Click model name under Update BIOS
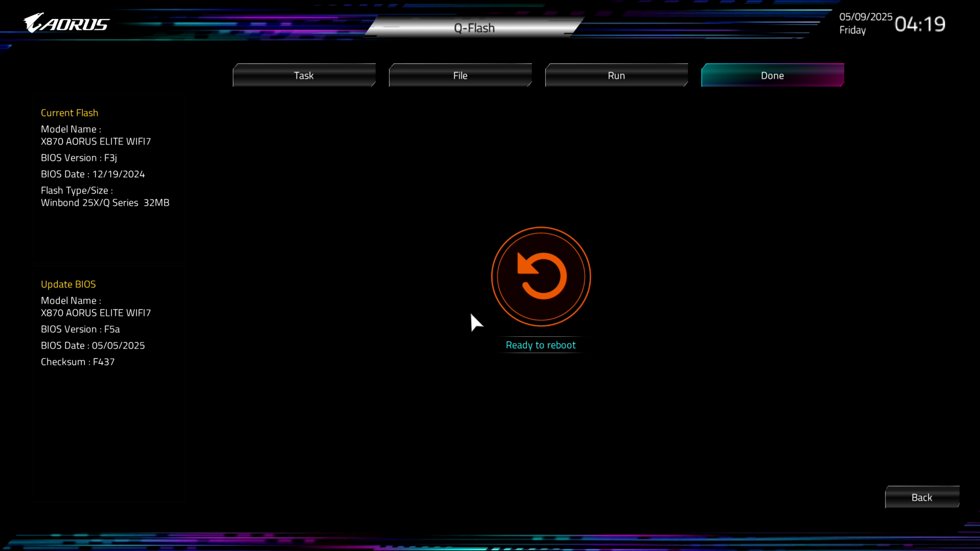980x551 pixels. [96, 313]
